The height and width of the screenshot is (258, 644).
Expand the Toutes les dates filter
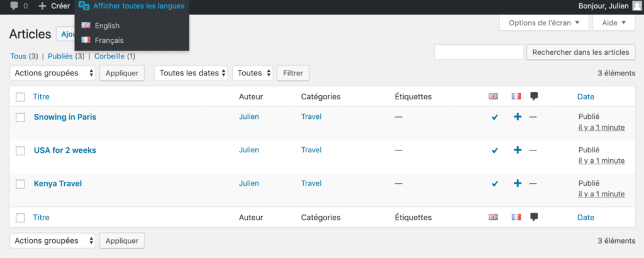(191, 73)
